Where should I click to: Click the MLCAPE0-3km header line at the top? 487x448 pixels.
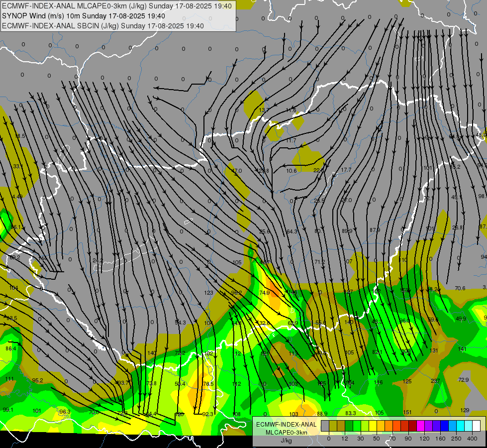(x=117, y=5)
